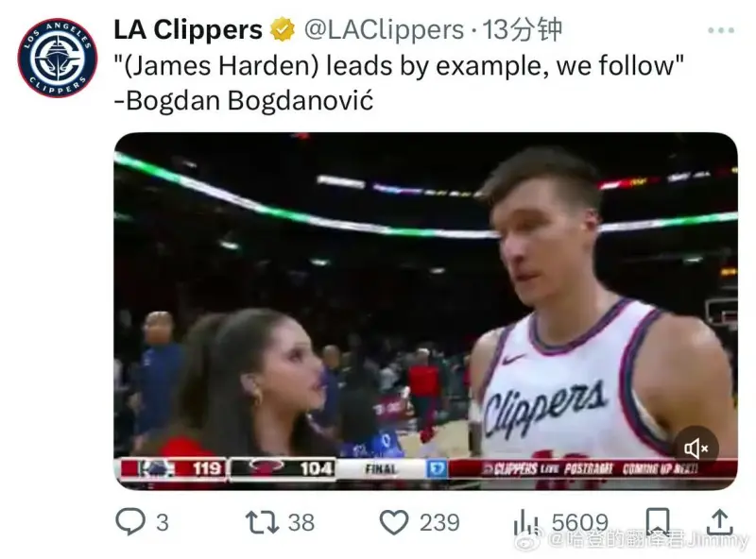Viewport: 756px width, 559px height.
Task: Open the three-dot more options menu
Action: [721, 30]
